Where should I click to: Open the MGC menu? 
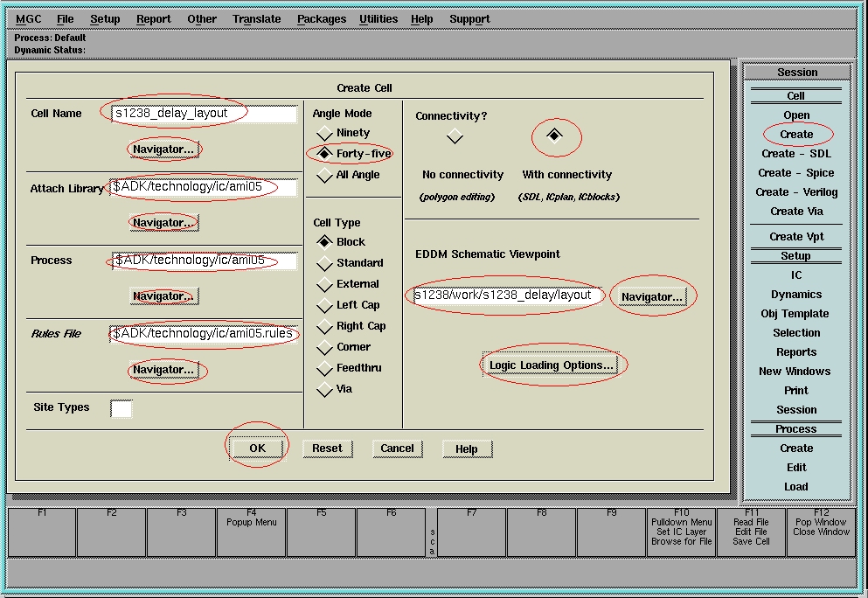click(x=28, y=19)
